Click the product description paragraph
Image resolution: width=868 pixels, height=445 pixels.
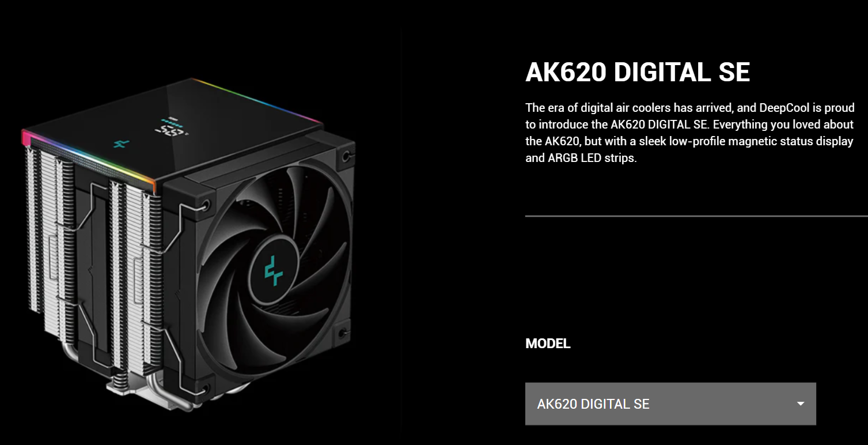pos(689,133)
